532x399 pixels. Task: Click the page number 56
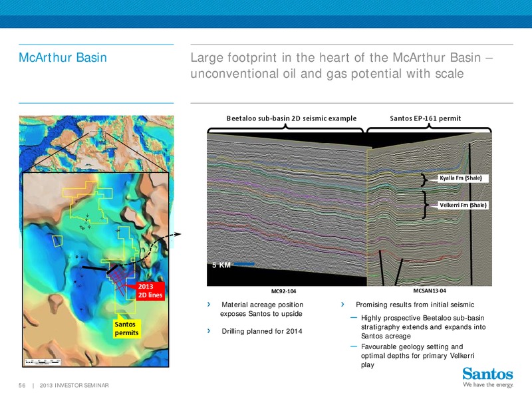point(22,386)
